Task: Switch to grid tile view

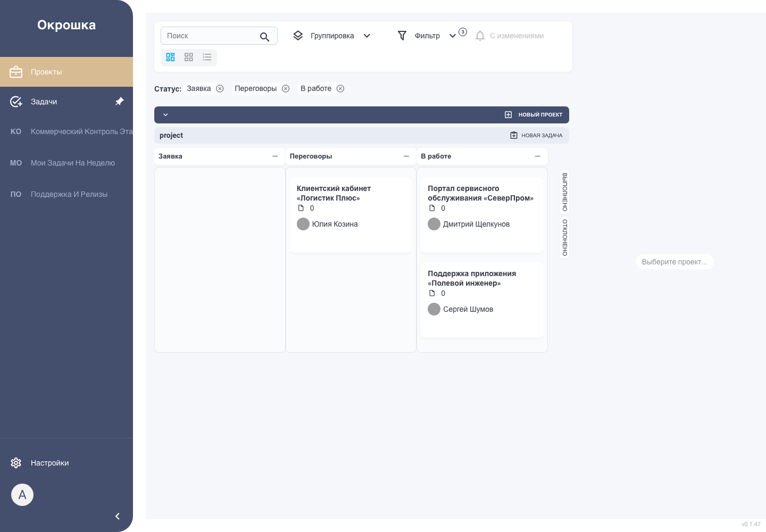Action: pos(189,57)
